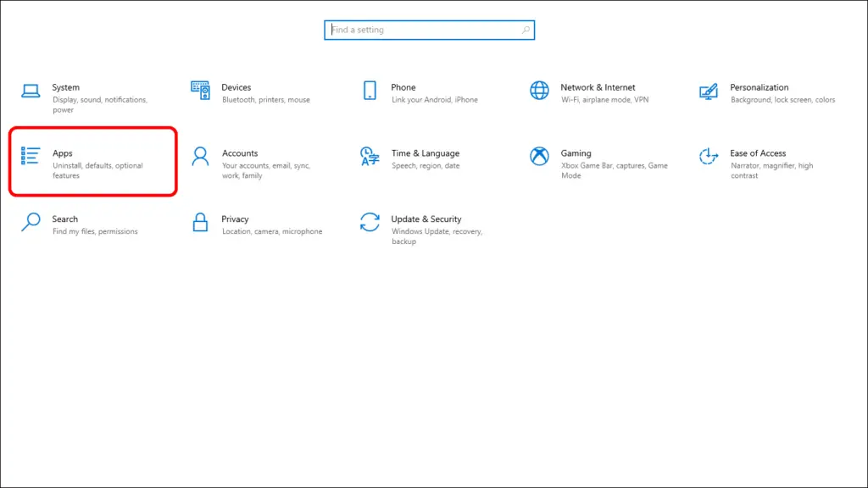The image size is (868, 488).
Task: Open the Ease of Access title
Action: click(758, 153)
